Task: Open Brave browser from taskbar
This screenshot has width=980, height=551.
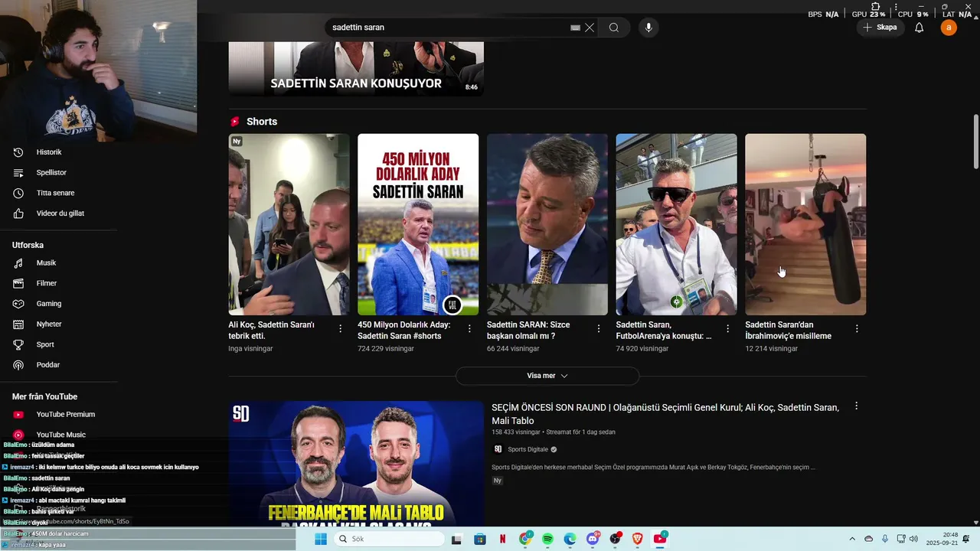Action: coord(637,539)
